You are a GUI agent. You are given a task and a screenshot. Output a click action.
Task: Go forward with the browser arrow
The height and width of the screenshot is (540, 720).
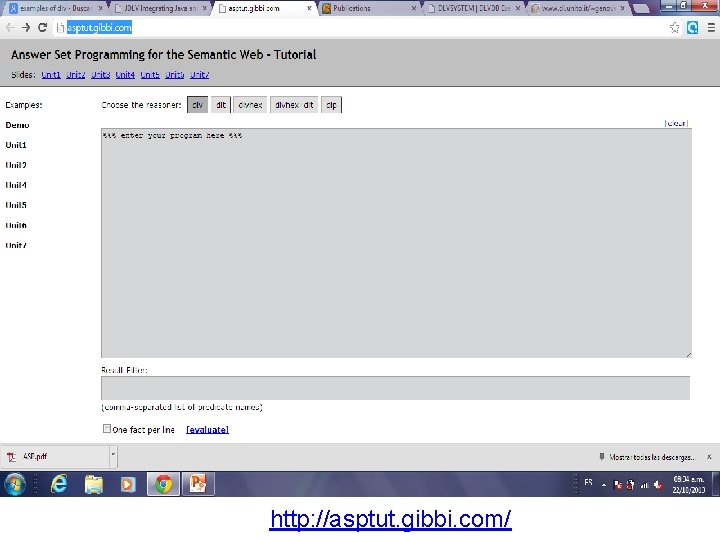click(26, 28)
